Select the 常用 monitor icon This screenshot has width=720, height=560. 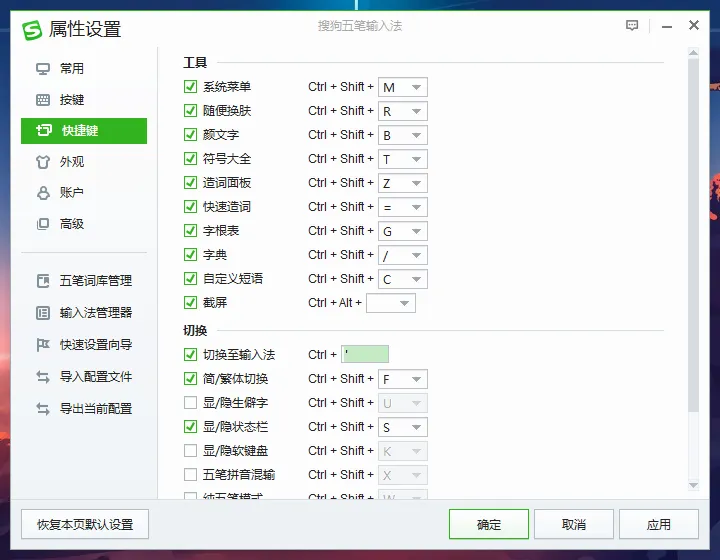[43, 69]
